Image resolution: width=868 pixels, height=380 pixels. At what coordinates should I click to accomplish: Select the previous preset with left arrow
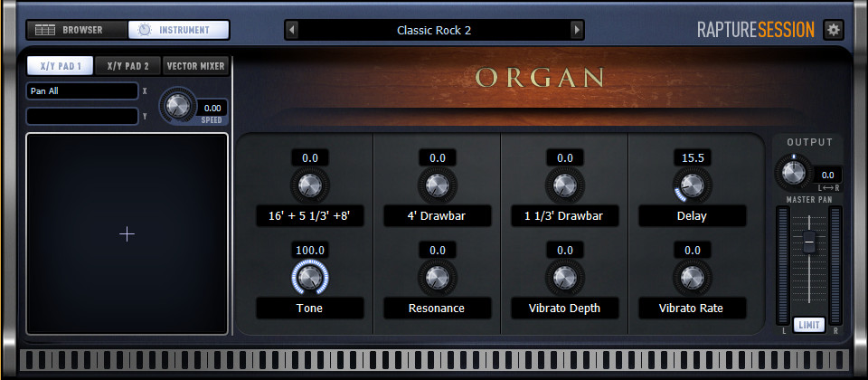click(x=292, y=30)
